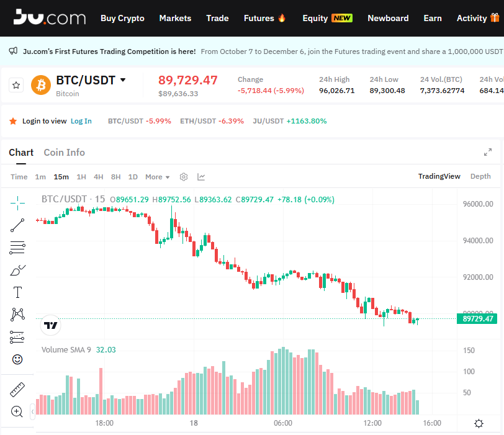The height and width of the screenshot is (435, 504).
Task: Add BTC/USDT to favorites star
Action: (x=16, y=85)
